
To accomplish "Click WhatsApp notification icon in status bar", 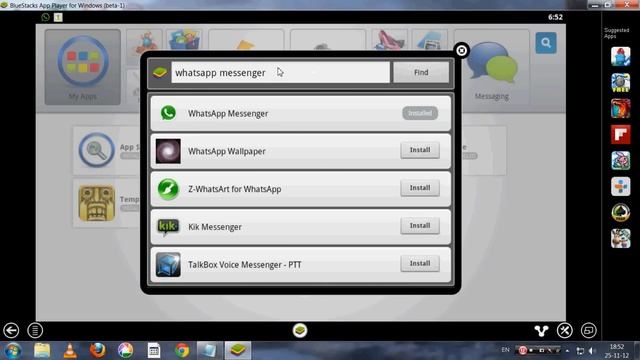I will click(45, 17).
